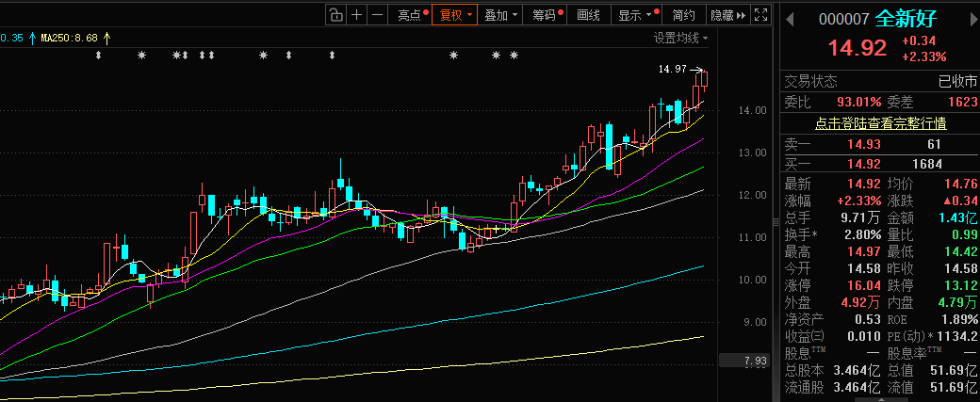980x402 pixels.
Task: Go to previous stock with left arrow
Action: [x=790, y=20]
